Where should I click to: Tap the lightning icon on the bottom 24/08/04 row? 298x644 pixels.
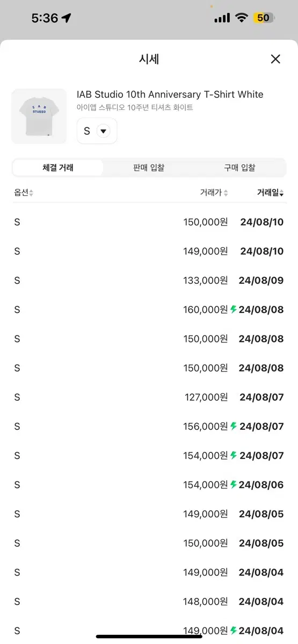pos(234,631)
